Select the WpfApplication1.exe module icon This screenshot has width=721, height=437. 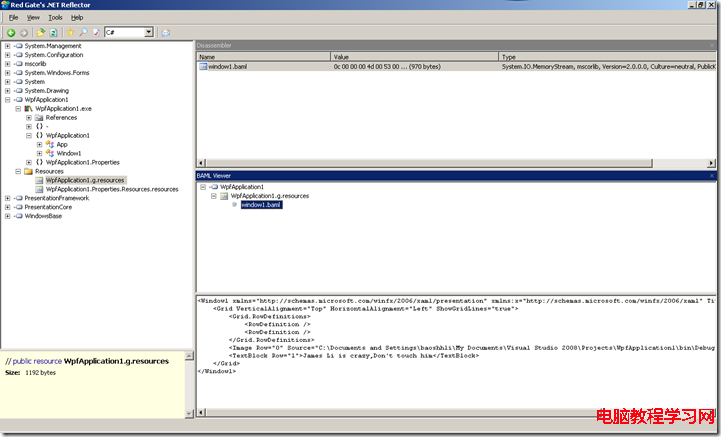29,109
